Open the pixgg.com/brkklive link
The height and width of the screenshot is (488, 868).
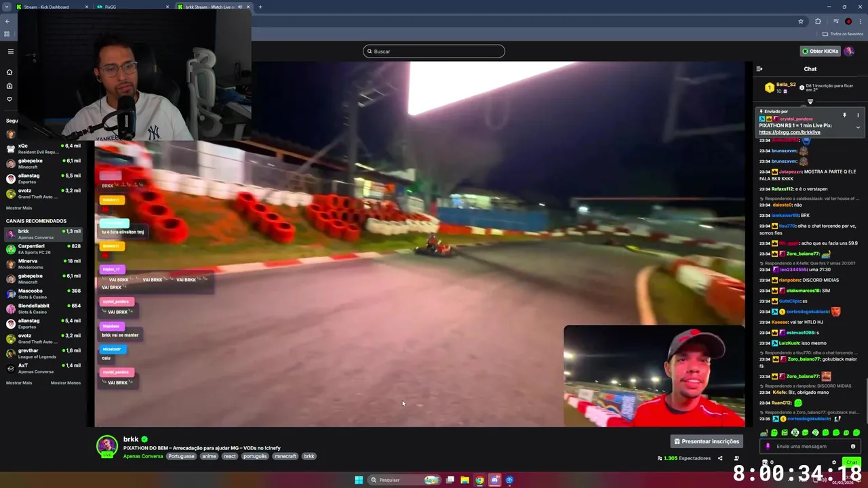(789, 132)
